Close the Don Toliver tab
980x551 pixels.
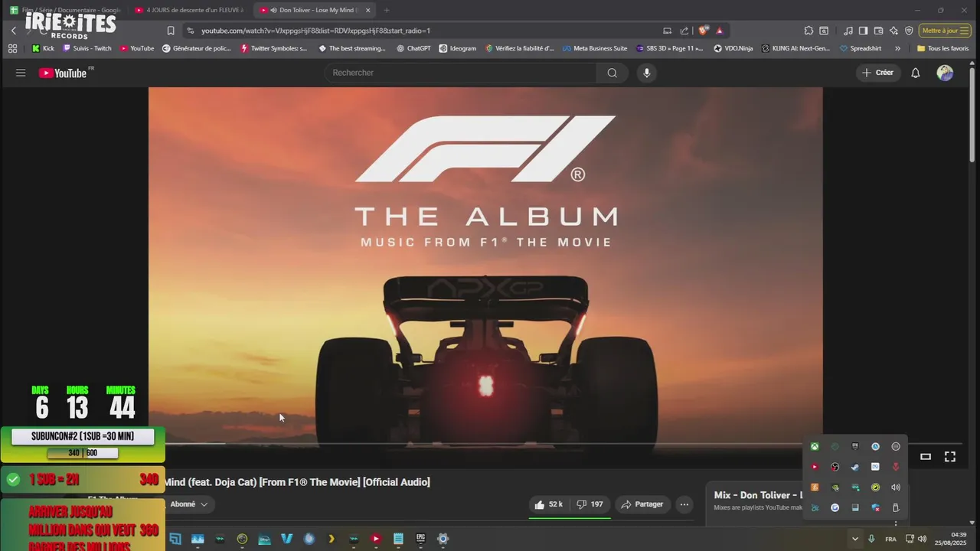(367, 10)
